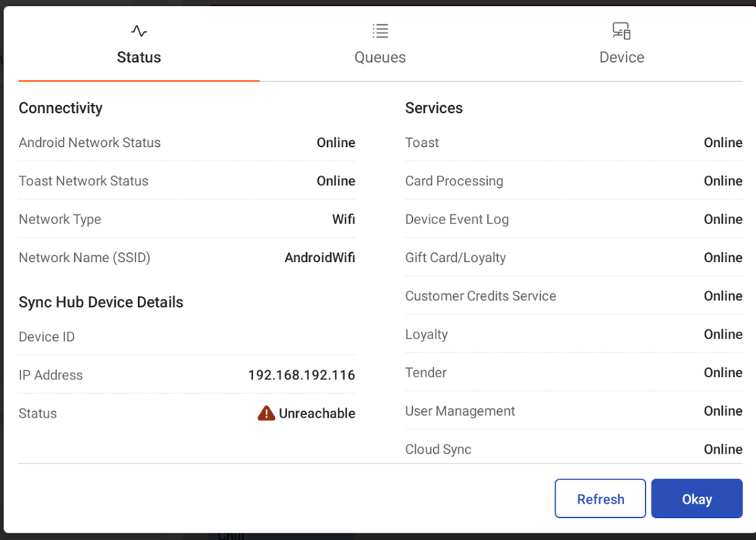Click the Device monitor icon
The height and width of the screenshot is (540, 756).
(621, 31)
